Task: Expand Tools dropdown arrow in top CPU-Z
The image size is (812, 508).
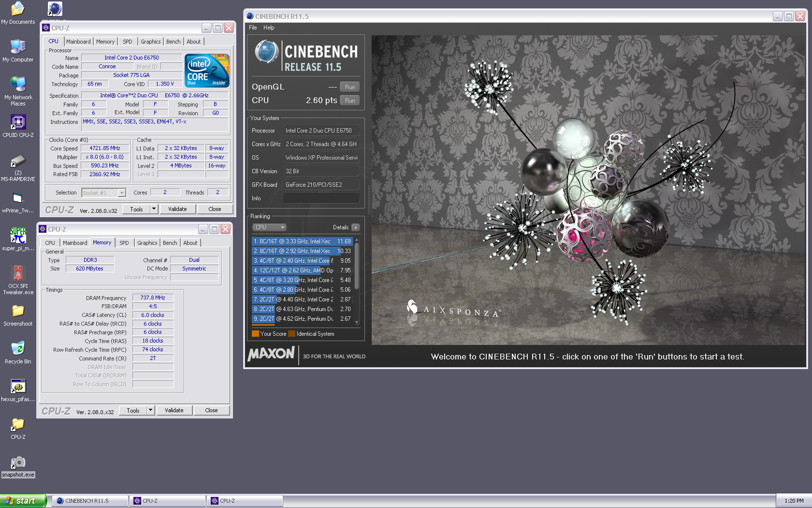Action: (x=154, y=209)
